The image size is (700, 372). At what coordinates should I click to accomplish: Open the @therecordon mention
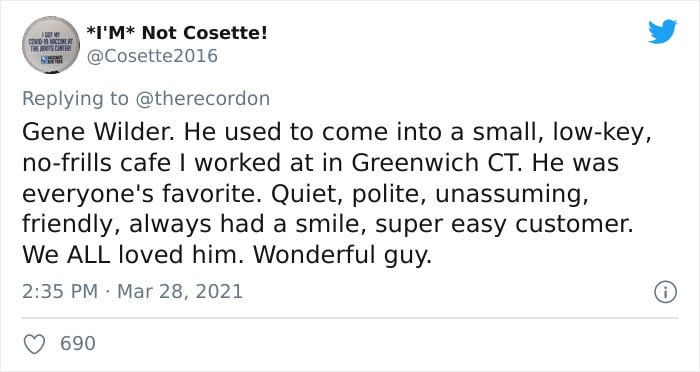(x=202, y=99)
